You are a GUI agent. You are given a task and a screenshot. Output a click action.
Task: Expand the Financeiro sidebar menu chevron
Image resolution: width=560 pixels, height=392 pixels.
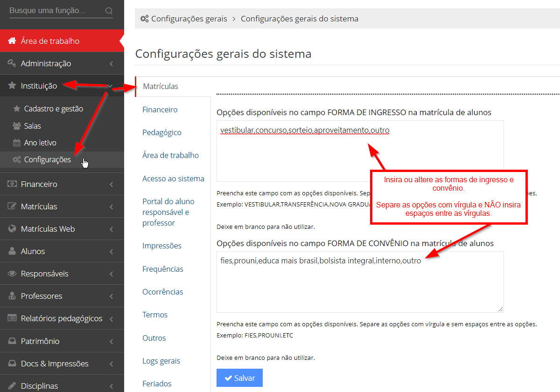111,185
